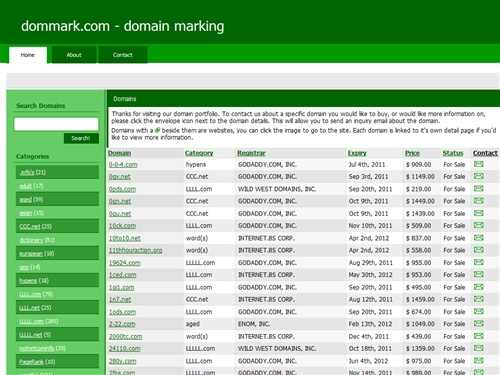Sort table by Domain column

pyautogui.click(x=119, y=153)
